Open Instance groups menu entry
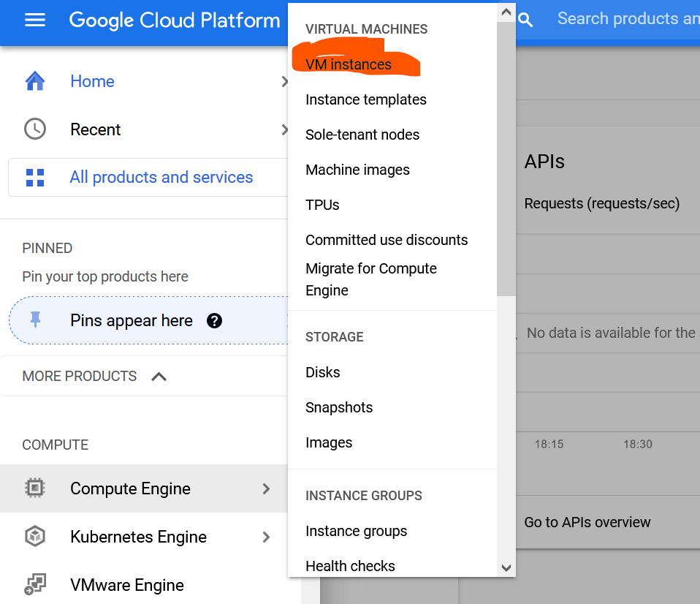 point(357,531)
